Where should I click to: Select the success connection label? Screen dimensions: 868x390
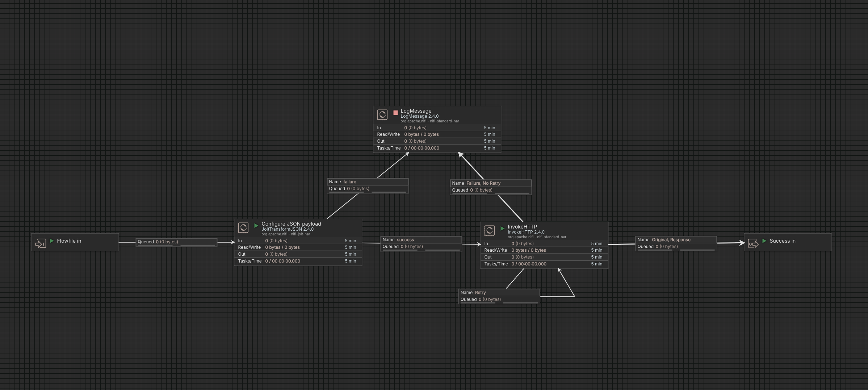[420, 240]
